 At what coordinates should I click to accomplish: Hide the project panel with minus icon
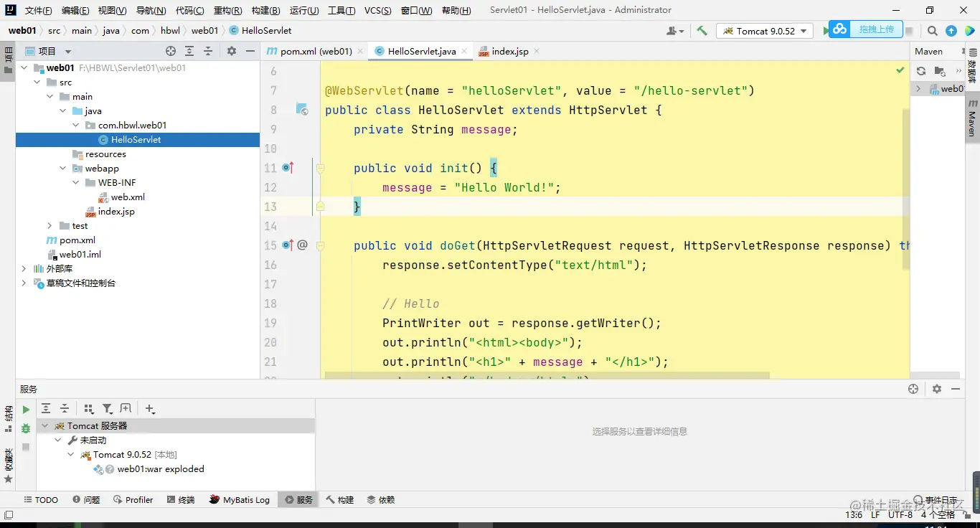click(x=250, y=51)
